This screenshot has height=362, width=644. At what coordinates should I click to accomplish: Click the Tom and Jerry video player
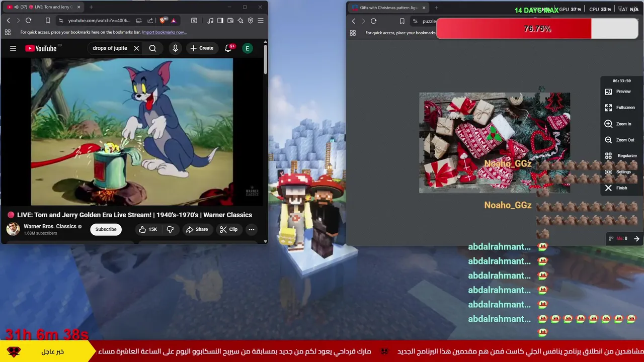pos(132,132)
